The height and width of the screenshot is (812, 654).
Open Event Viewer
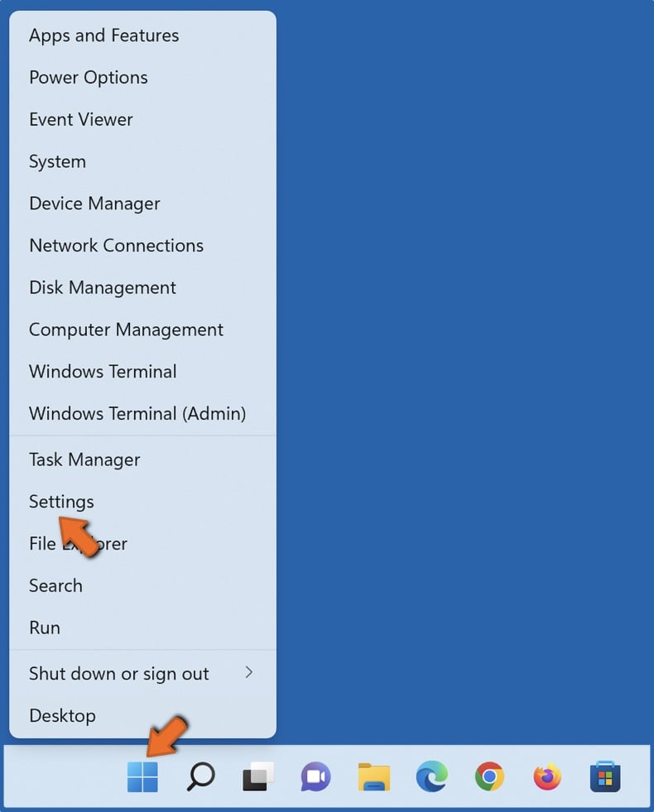(x=80, y=119)
